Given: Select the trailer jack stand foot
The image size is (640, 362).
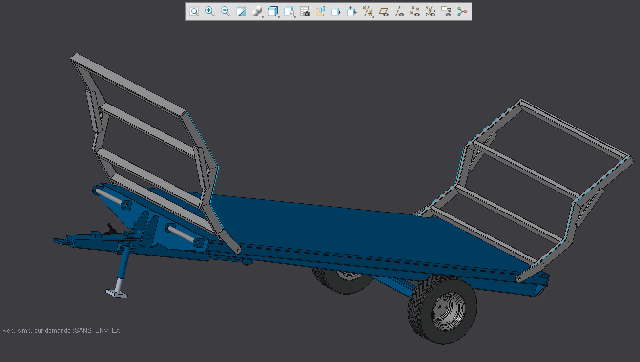Looking at the screenshot, I should click(x=117, y=293).
